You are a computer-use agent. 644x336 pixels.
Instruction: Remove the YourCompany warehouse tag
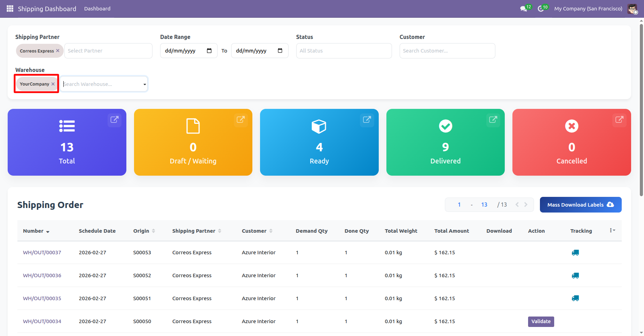click(53, 84)
